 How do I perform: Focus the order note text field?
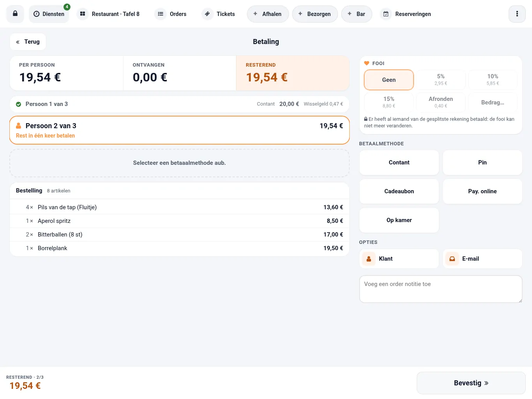[x=441, y=289]
